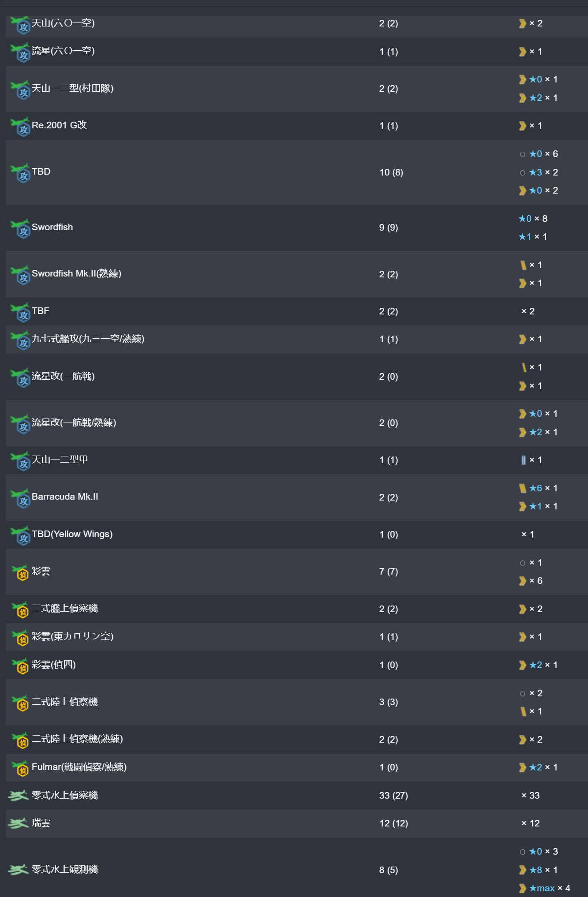588x897 pixels.
Task: Click seaplane icon beside 零式水上観測機
Action: [19, 869]
